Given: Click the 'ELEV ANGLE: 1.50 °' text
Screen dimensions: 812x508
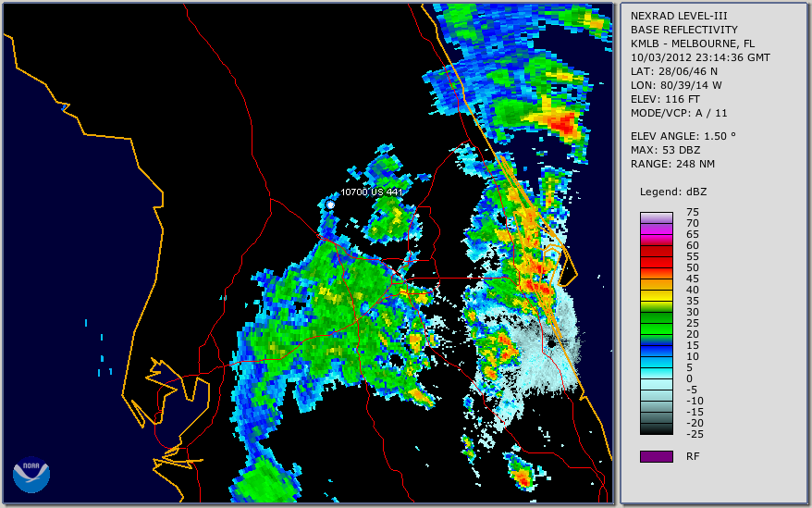Looking at the screenshot, I should coord(683,136).
